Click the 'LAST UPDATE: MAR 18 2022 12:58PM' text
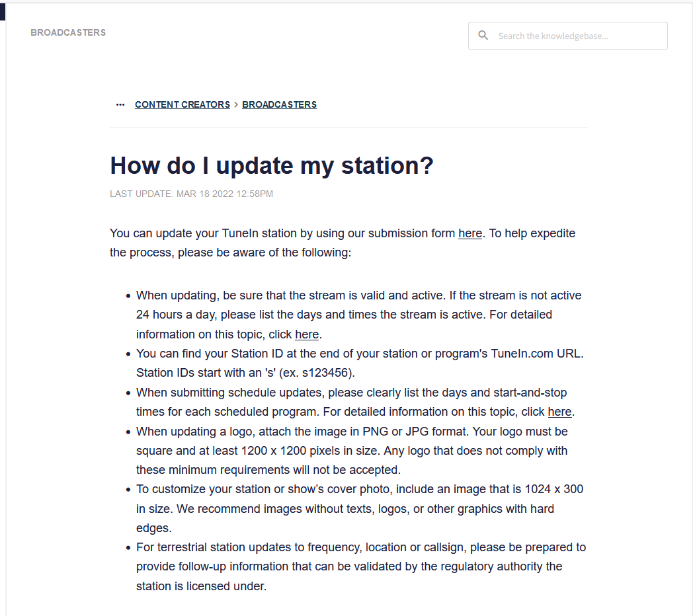Screen dimensions: 693x616 [x=191, y=194]
